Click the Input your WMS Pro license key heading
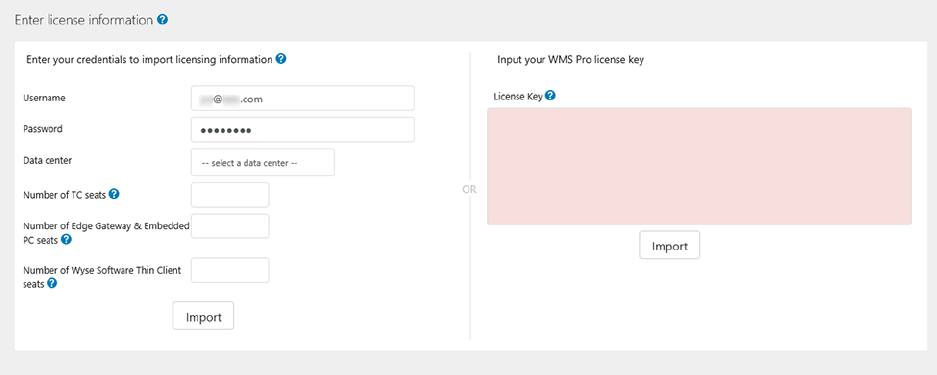This screenshot has height=375, width=937. click(570, 60)
